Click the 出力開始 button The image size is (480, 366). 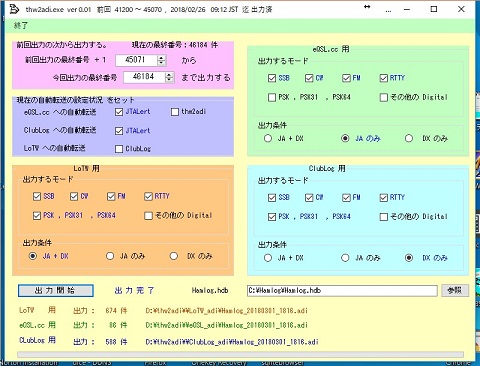click(56, 290)
